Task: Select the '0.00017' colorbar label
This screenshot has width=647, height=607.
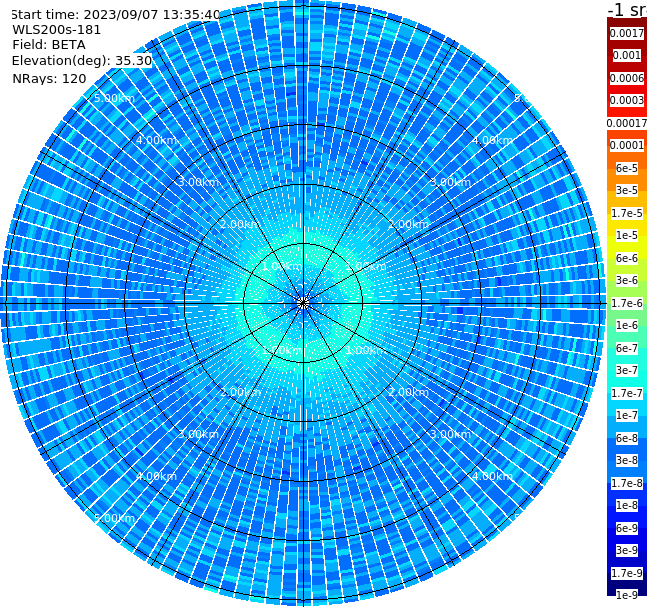Action: (x=627, y=123)
